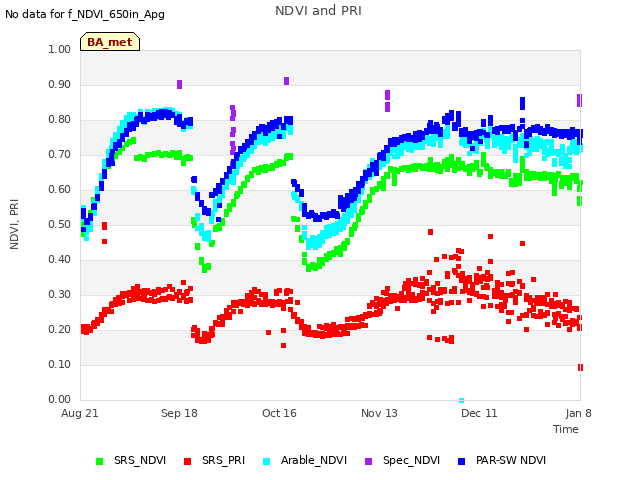
Task: Click the Sep 18 x-axis label
Action: coord(179,413)
